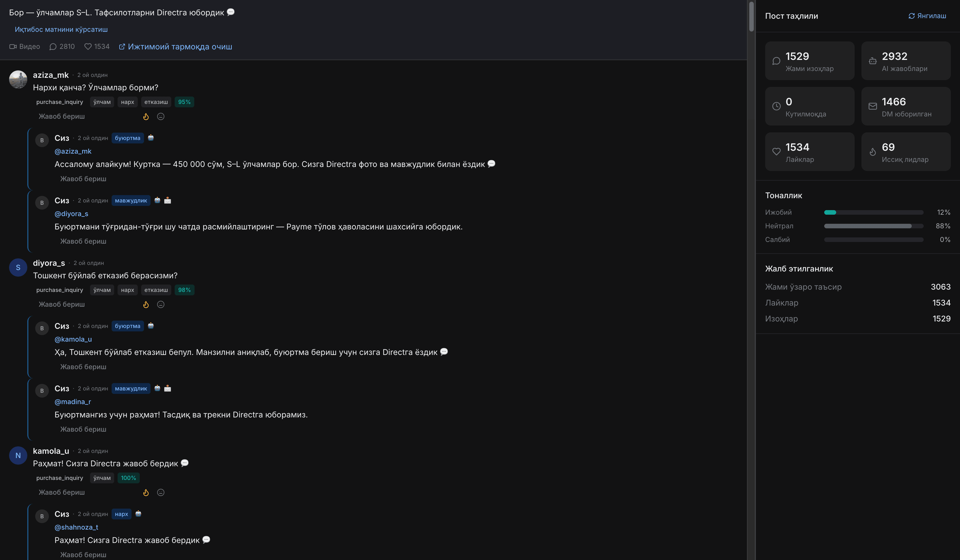
Task: Click flame icon under diyora_s comment
Action: pyautogui.click(x=146, y=304)
